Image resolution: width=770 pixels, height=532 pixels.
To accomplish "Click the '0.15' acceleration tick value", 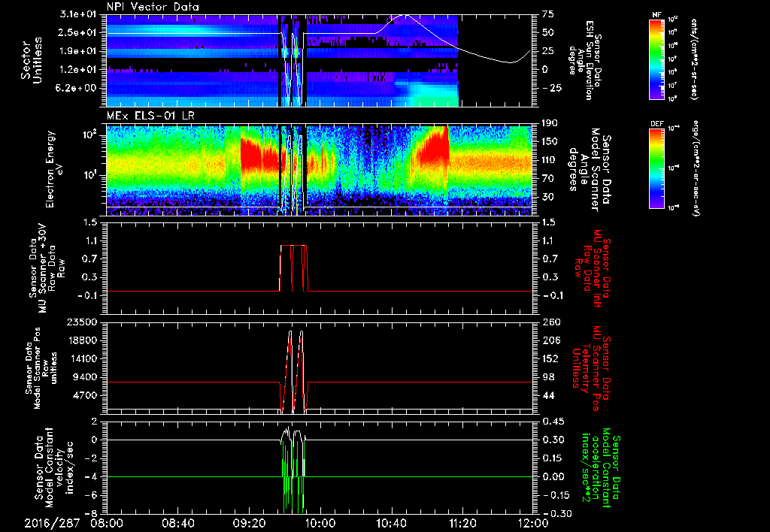I will pyautogui.click(x=553, y=458).
